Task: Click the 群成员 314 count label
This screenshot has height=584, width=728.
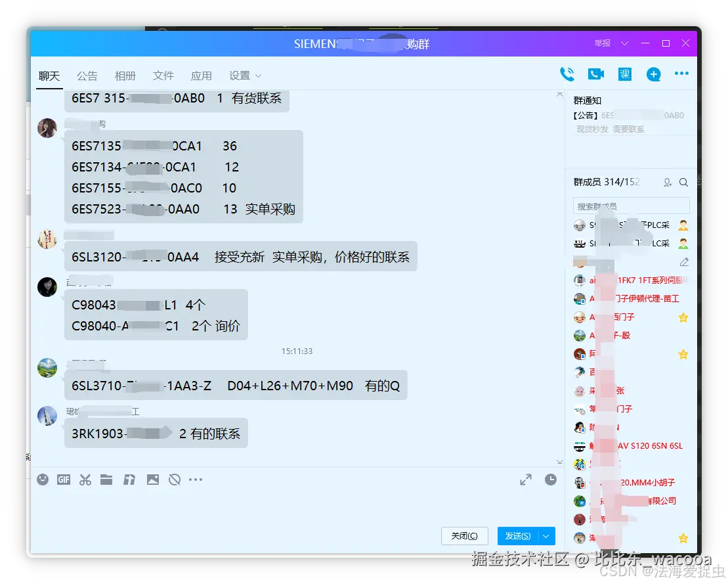Action: pyautogui.click(x=606, y=182)
